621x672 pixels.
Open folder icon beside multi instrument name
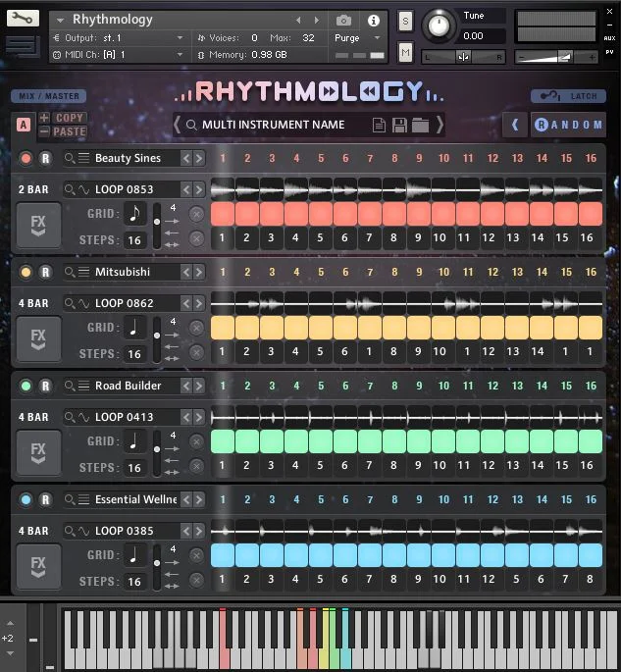point(420,126)
